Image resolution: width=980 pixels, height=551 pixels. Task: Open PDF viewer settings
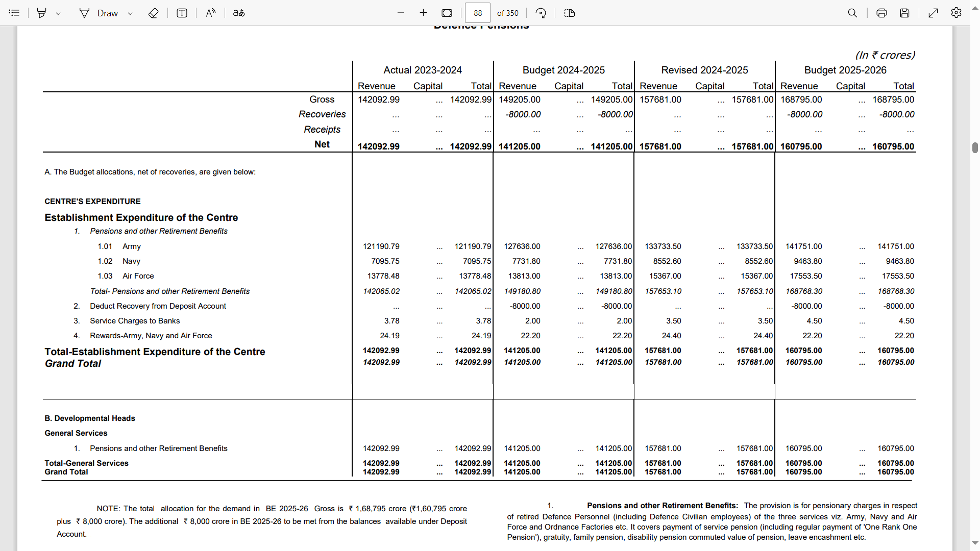point(957,13)
